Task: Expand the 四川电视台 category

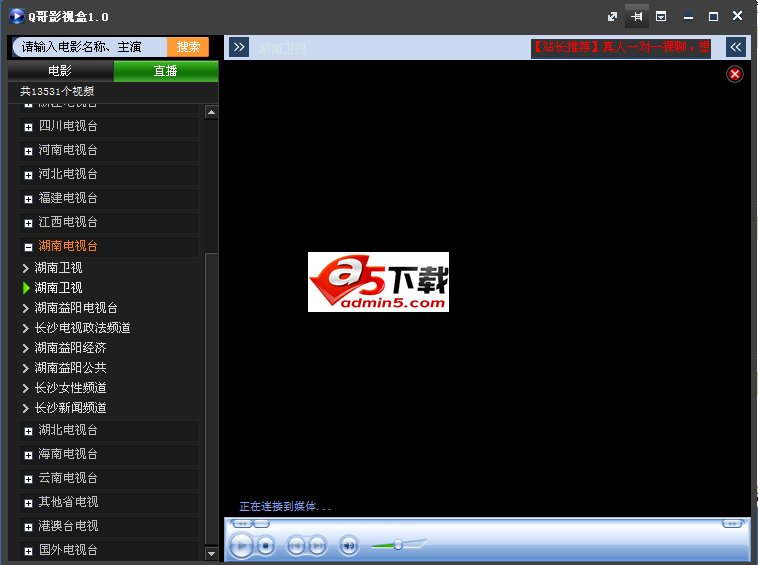Action: point(28,127)
